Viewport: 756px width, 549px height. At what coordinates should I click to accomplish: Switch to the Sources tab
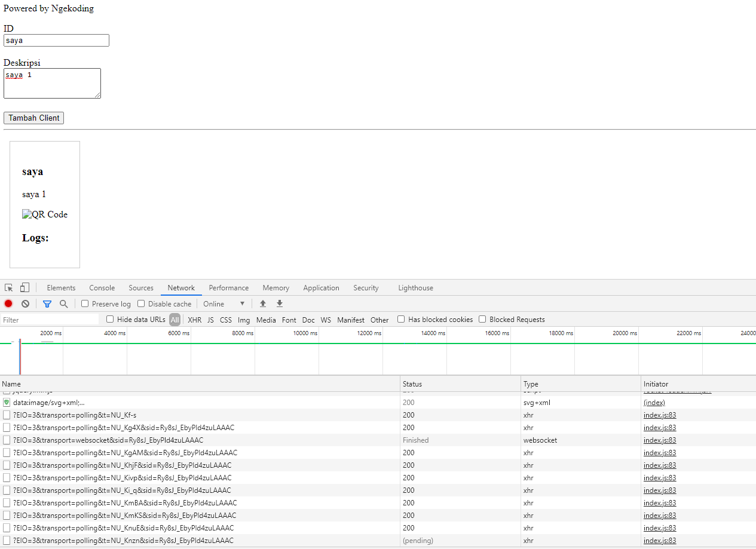click(141, 288)
